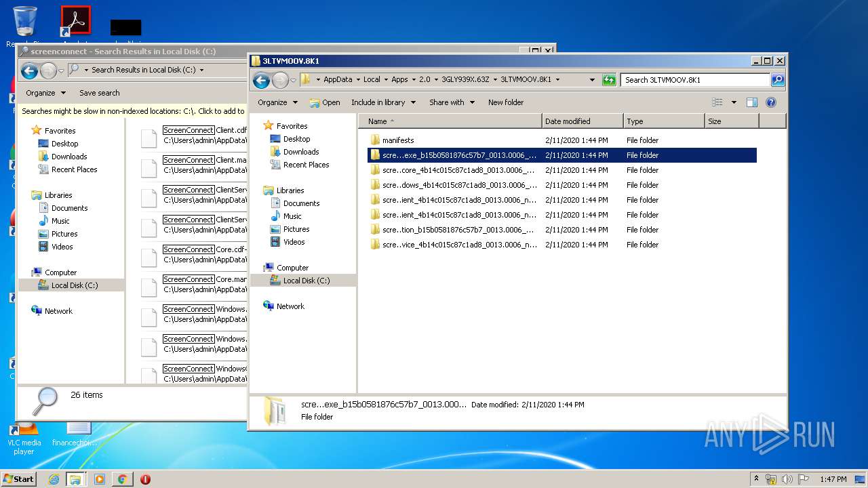Viewport: 868px width, 488px height.
Task: Open Share with dropdown
Action: [451, 102]
